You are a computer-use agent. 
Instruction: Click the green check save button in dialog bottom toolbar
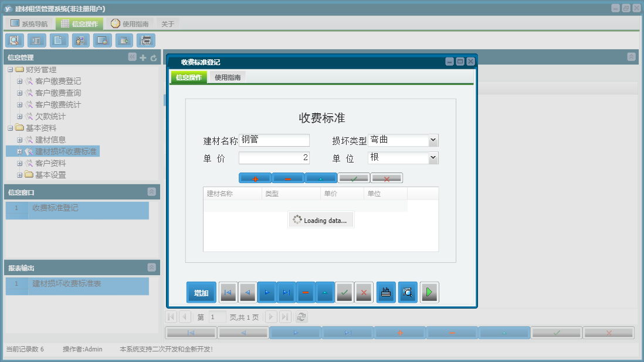coord(345,292)
